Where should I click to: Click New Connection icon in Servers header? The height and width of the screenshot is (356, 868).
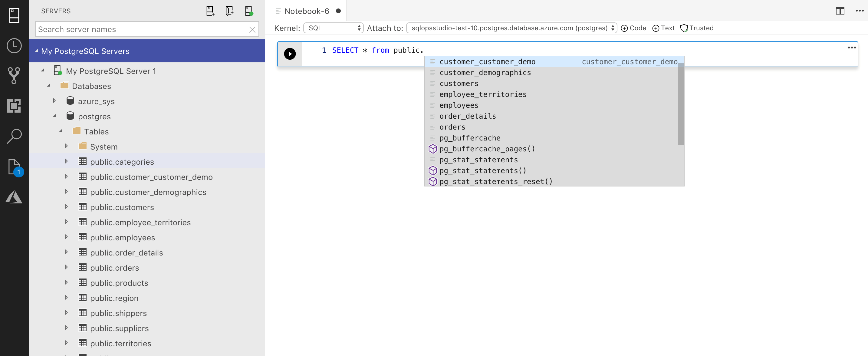(x=210, y=11)
